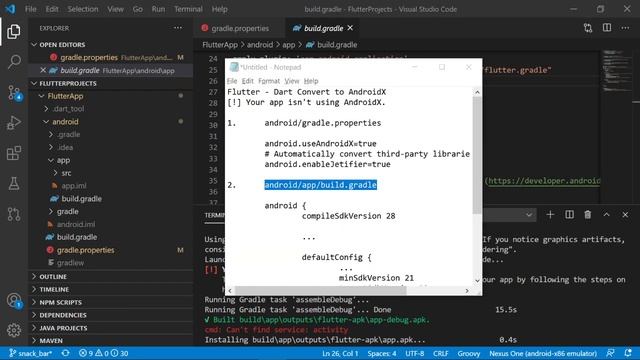The height and width of the screenshot is (360, 640).
Task: Click Notepad horizontal scrollbar
Action: (321, 291)
